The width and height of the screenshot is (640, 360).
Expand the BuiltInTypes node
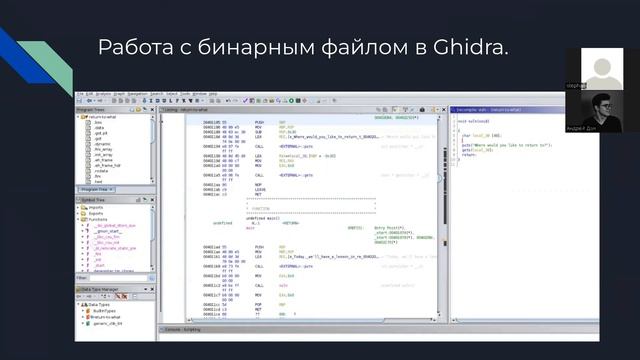[x=83, y=311]
